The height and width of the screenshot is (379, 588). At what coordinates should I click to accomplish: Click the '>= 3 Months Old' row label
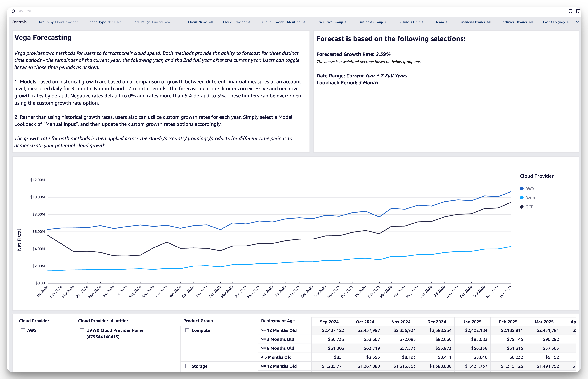[278, 339]
